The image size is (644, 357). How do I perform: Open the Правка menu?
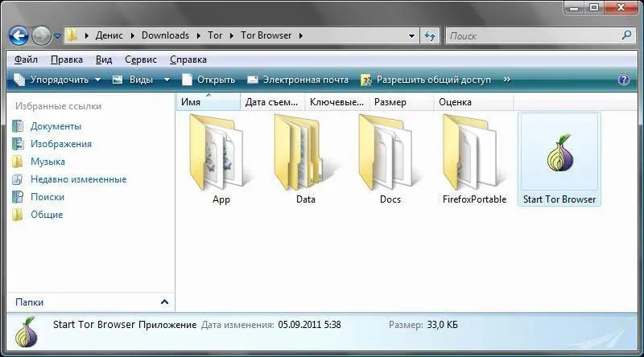tap(67, 59)
